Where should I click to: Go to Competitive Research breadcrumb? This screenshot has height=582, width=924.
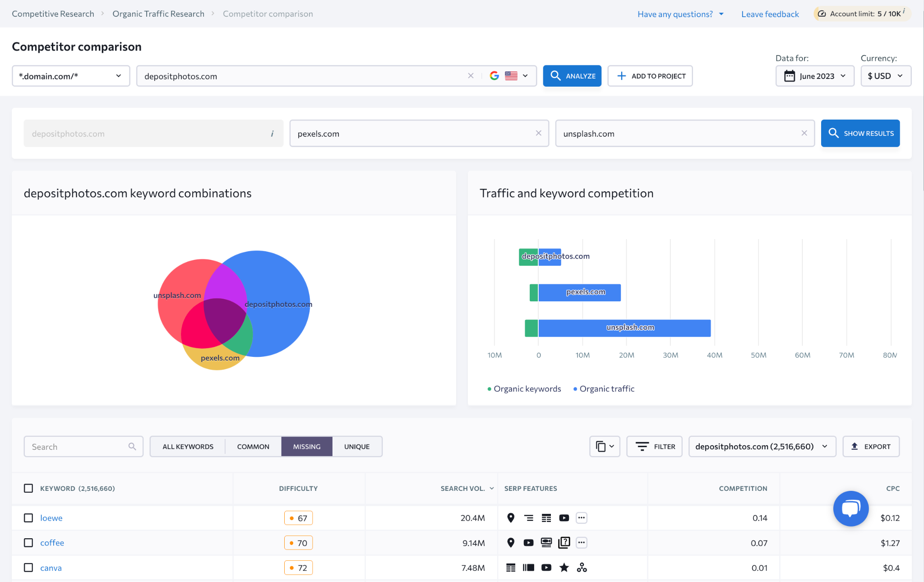(x=53, y=14)
